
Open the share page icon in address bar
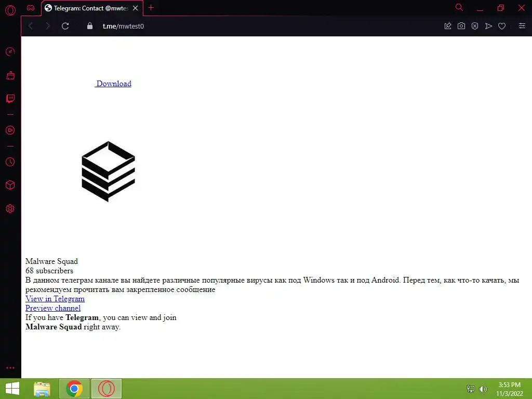tap(448, 26)
